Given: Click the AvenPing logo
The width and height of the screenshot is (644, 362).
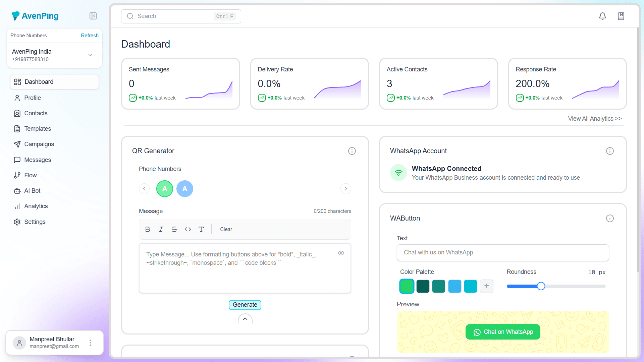Looking at the screenshot, I should [x=35, y=16].
